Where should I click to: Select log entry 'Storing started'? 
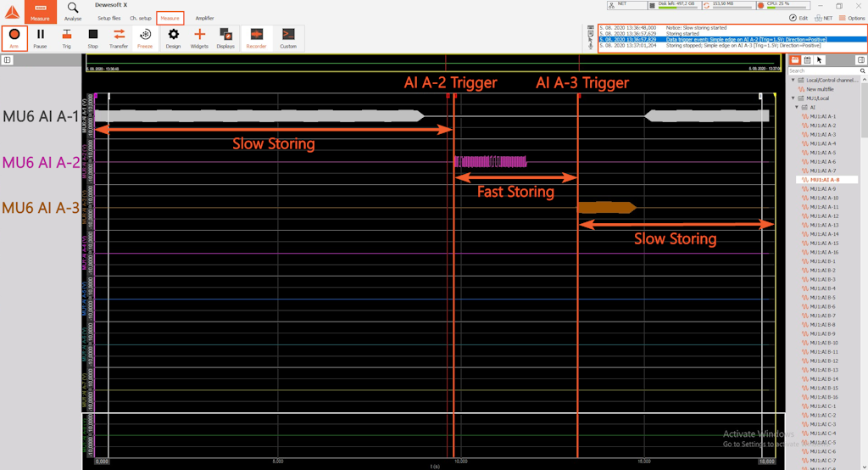click(x=732, y=34)
